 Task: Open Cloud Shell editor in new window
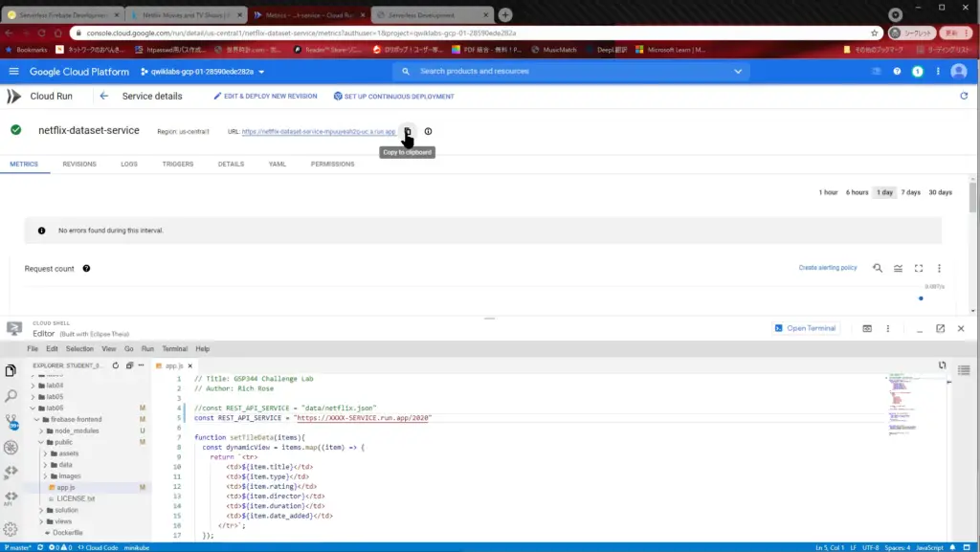940,328
